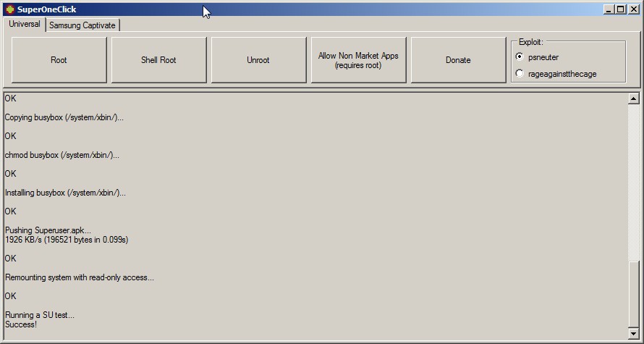Click the 'Copying busybox (/system/xbin/)...' log line
644x344 pixels.
pyautogui.click(x=64, y=117)
